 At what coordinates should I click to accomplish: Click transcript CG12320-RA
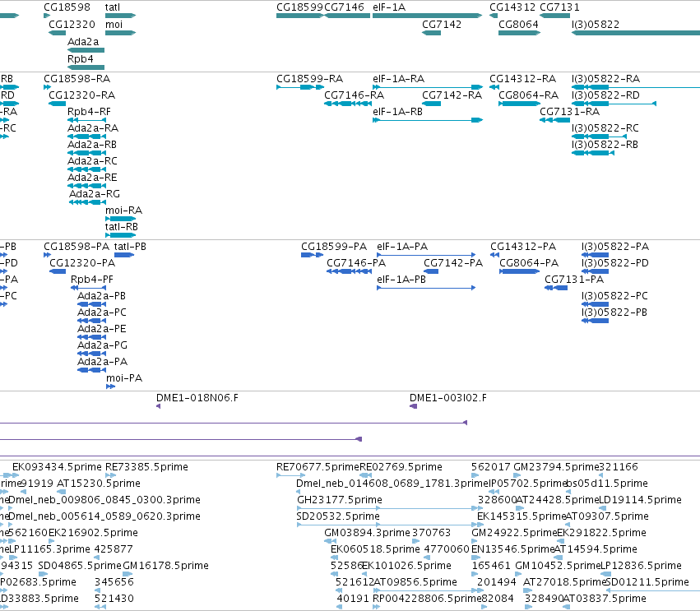click(57, 104)
